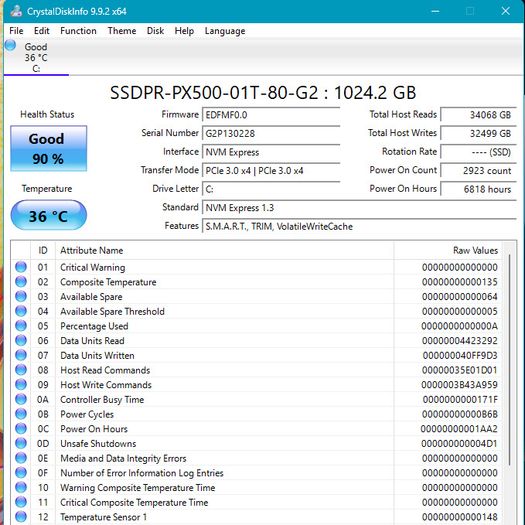Click the status orb next to Unsafe Shutdowns
525x525 pixels.
pyautogui.click(x=21, y=443)
